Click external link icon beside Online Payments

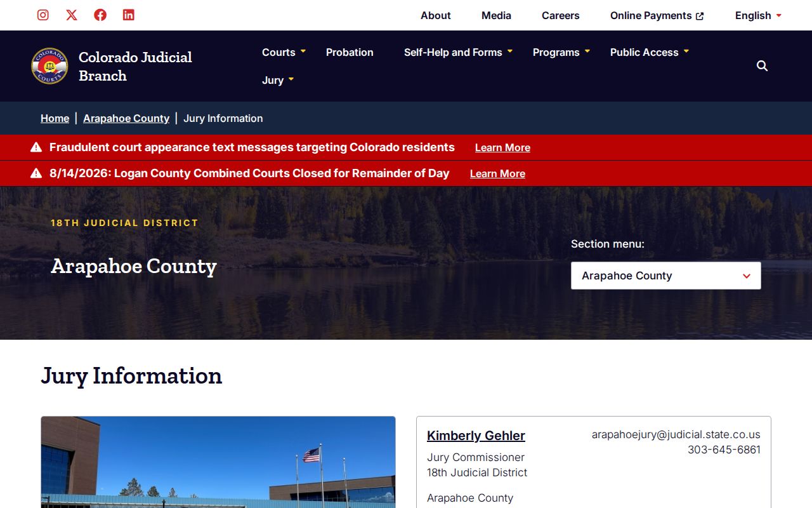coord(700,16)
